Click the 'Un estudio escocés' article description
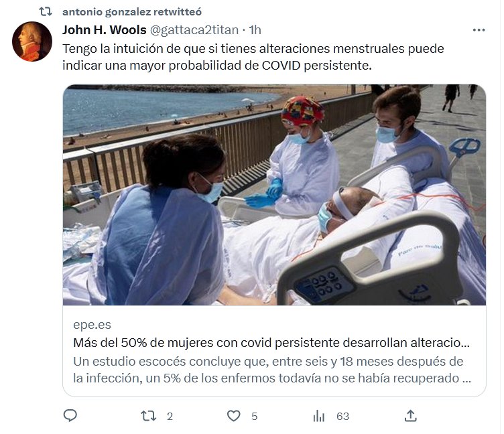Image resolution: width=504 pixels, height=434 pixels. click(x=272, y=370)
